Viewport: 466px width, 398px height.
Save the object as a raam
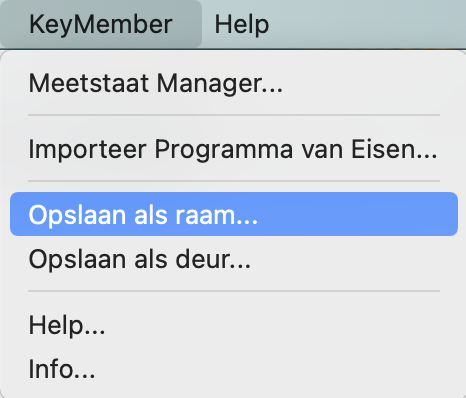[x=234, y=214]
